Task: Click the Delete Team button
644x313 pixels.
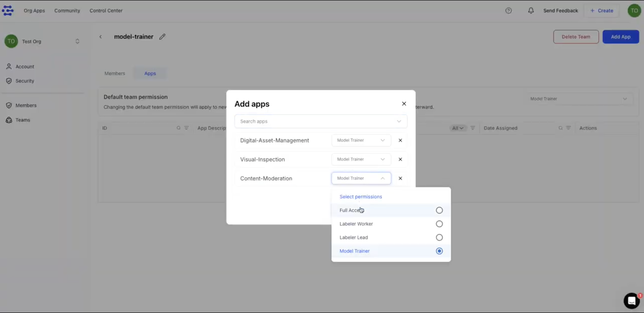Action: click(x=576, y=36)
